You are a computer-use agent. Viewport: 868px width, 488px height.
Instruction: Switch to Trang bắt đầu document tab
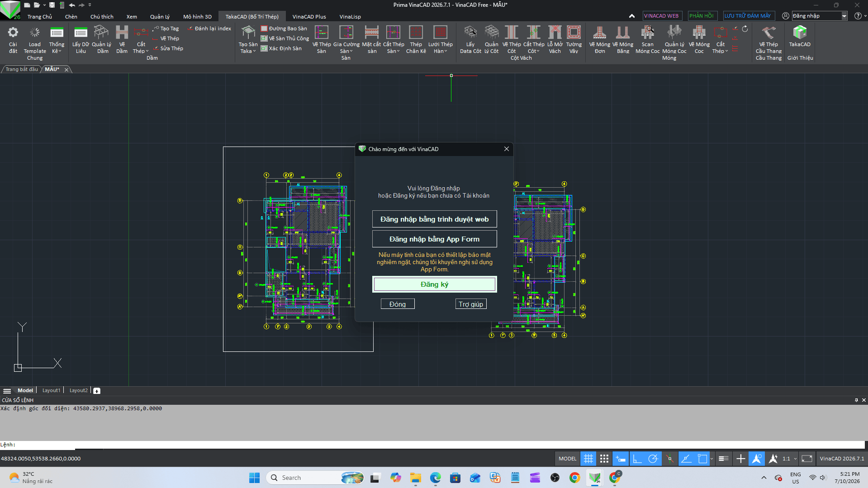22,69
